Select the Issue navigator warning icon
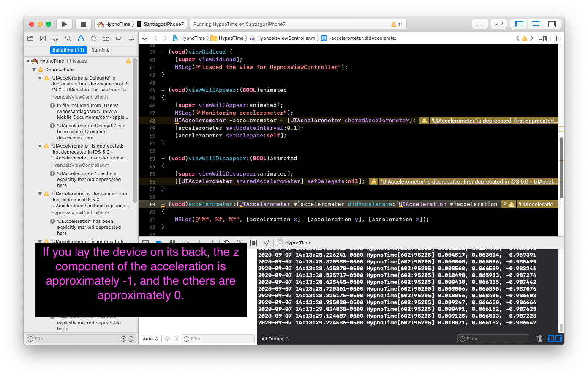Image resolution: width=588 pixels, height=376 pixels. (x=81, y=38)
